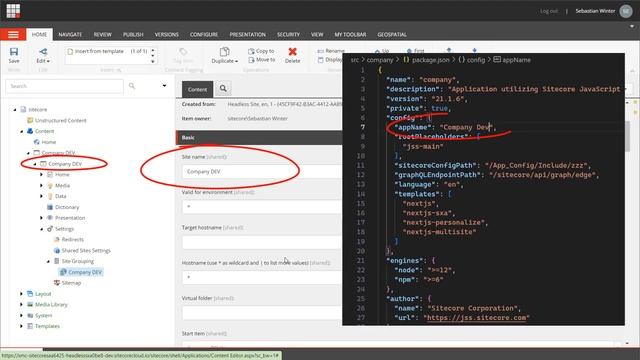Click the Save disk icon
Viewport: 640px width, 360px height.
(14, 52)
